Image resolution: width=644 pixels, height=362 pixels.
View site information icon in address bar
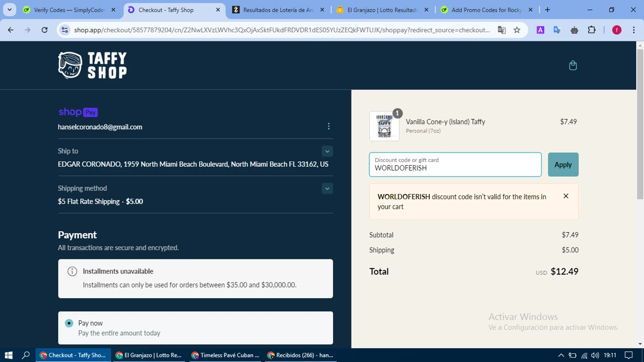(x=65, y=30)
